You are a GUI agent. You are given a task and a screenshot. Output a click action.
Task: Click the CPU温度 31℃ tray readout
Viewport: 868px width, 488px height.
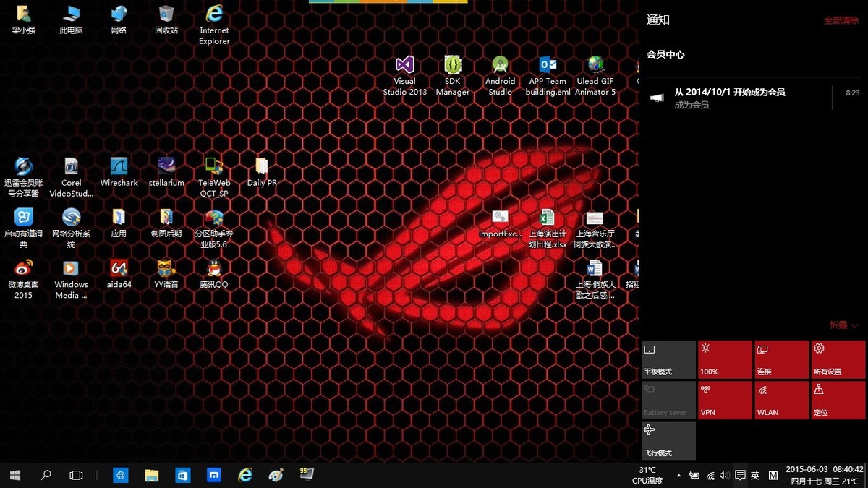[647, 475]
